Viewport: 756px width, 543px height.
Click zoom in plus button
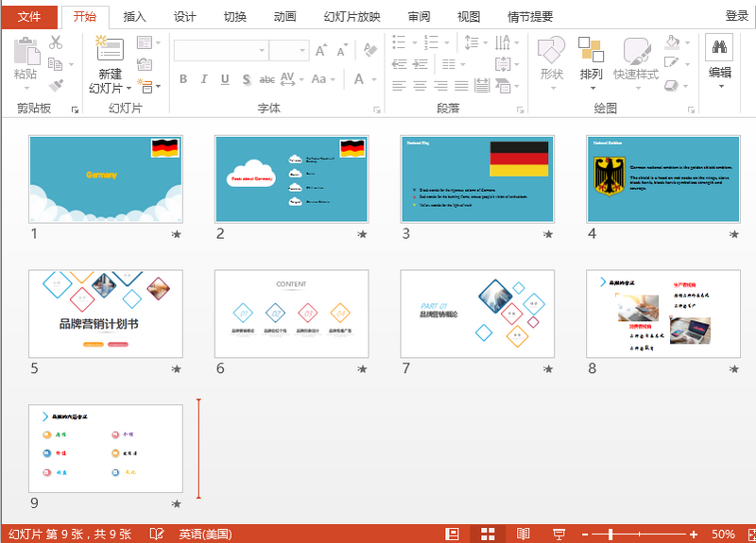(x=694, y=534)
